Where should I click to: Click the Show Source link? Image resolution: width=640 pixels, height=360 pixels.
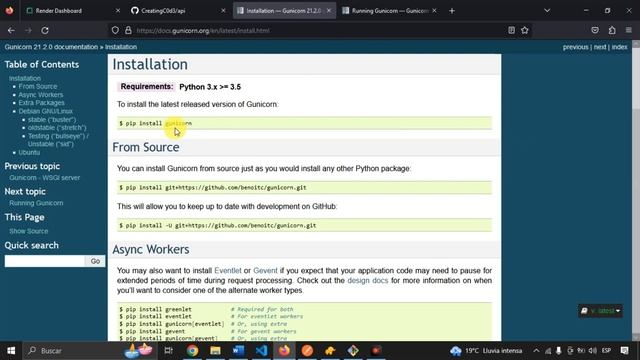point(29,231)
